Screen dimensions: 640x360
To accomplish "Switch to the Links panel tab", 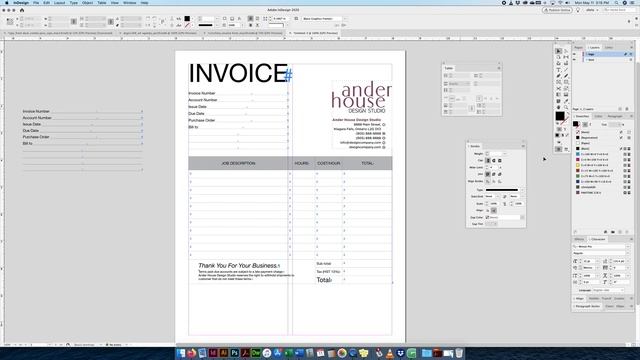I will pyautogui.click(x=609, y=47).
